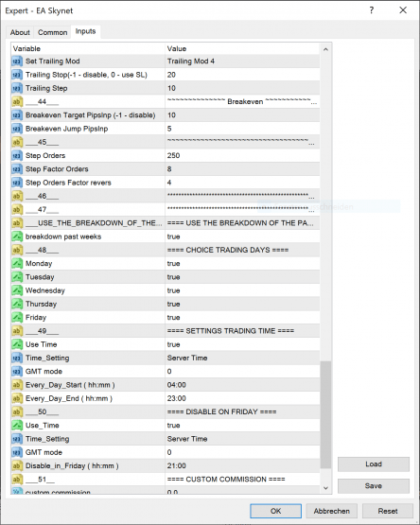Click the icon beside Trailing Step
The image size is (420, 525).
click(x=17, y=88)
